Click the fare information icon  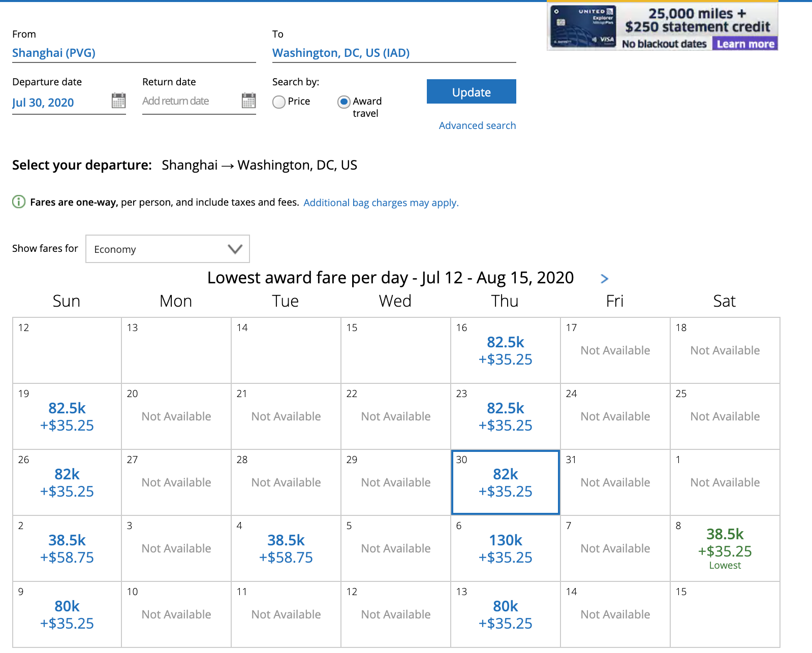pos(19,202)
